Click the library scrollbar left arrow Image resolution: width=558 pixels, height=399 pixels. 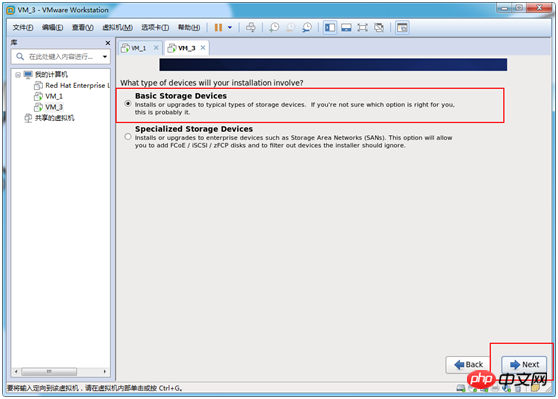pyautogui.click(x=16, y=372)
